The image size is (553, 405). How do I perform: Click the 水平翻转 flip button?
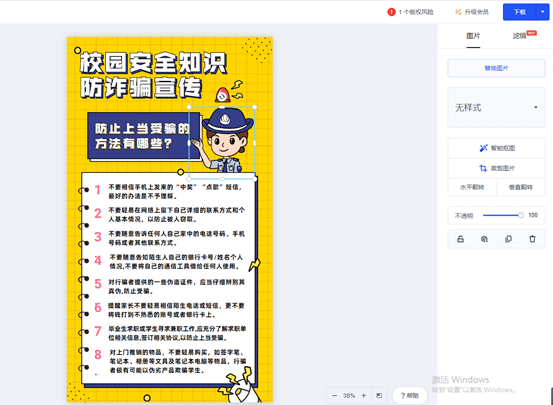click(472, 187)
